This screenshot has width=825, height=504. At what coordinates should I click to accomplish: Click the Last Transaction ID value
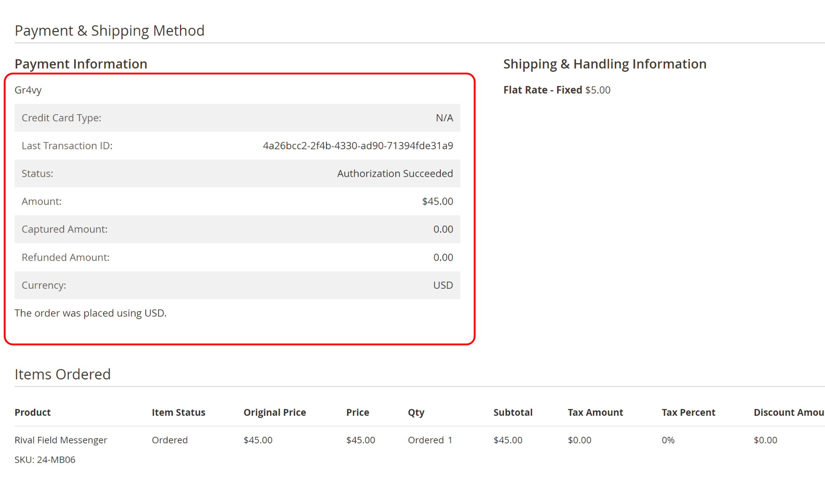[357, 146]
